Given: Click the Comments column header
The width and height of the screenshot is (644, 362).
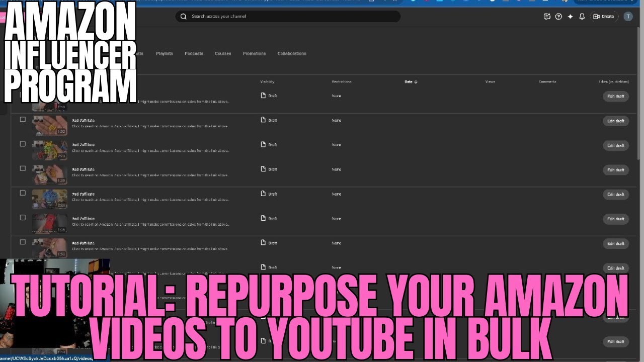Looking at the screenshot, I should pyautogui.click(x=547, y=81).
